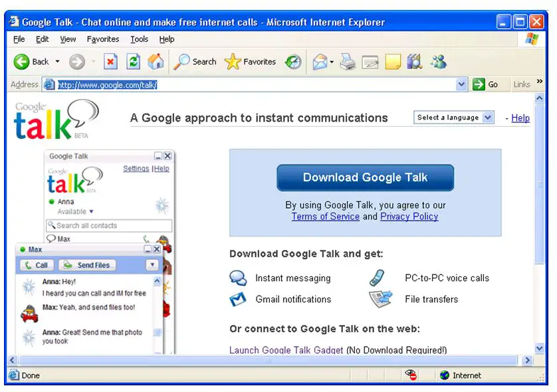
Task: Click the vertical scrollbar thumb
Action: 539,184
